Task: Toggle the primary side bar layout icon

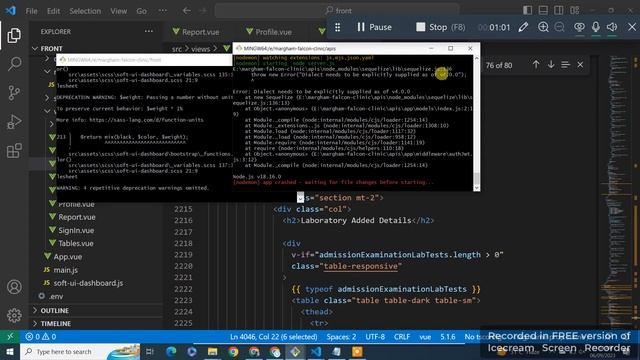Action: click(x=527, y=10)
